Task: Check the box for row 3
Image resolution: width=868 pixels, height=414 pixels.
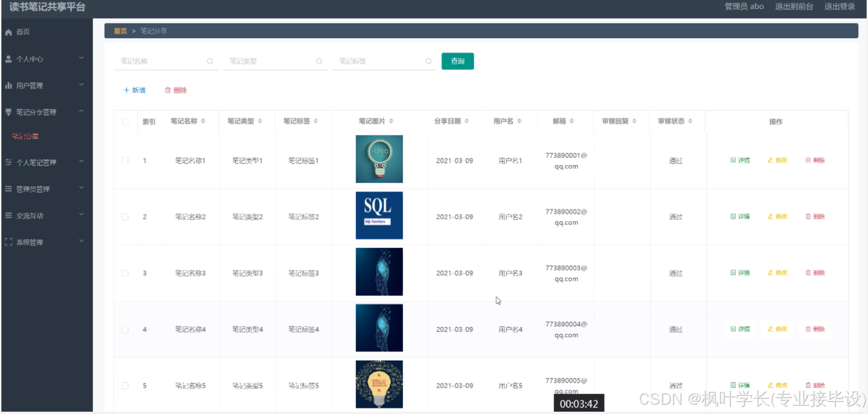Action: pos(125,273)
